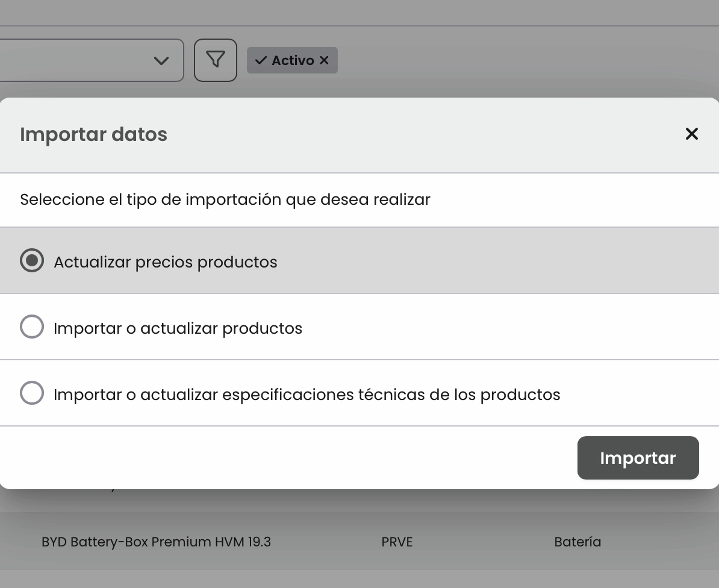Click the Importar button
This screenshot has height=588, width=719.
point(638,458)
